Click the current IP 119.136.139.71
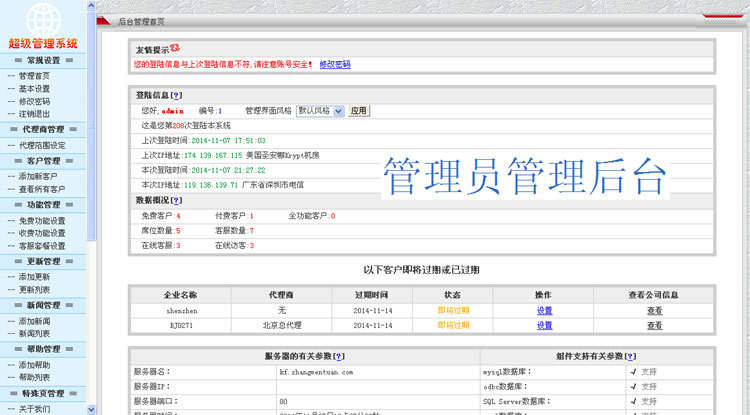Image resolution: width=750 pixels, height=415 pixels. (x=211, y=185)
